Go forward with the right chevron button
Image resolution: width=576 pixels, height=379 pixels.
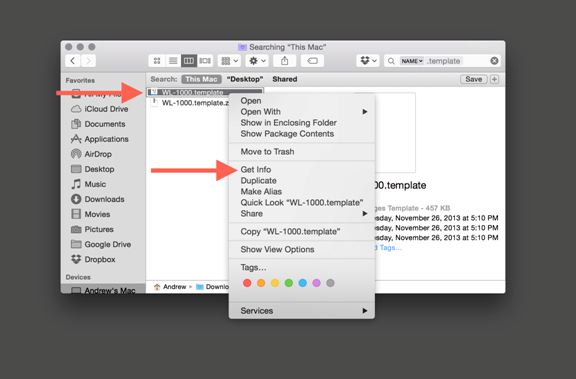click(x=88, y=61)
